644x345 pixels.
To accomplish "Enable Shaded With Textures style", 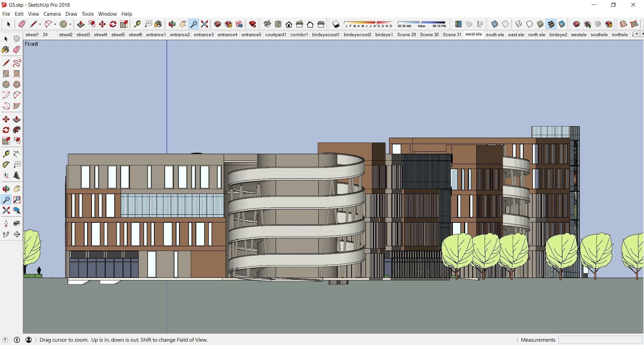I will coord(551,24).
